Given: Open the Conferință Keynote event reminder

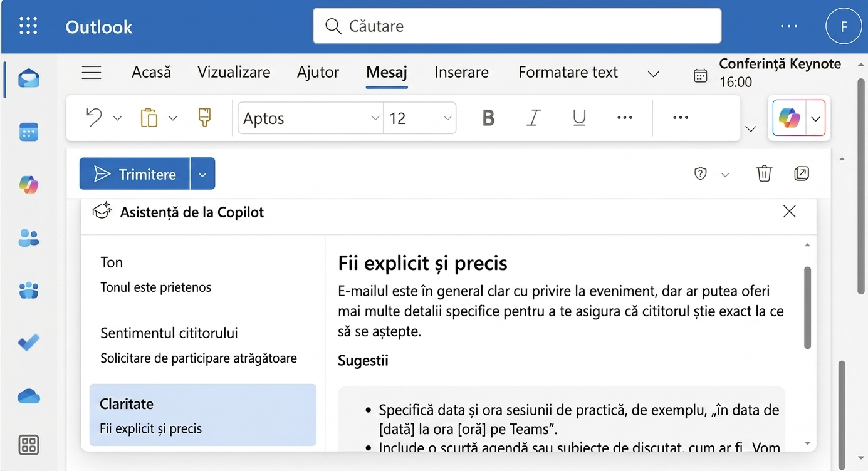Looking at the screenshot, I should coord(780,73).
